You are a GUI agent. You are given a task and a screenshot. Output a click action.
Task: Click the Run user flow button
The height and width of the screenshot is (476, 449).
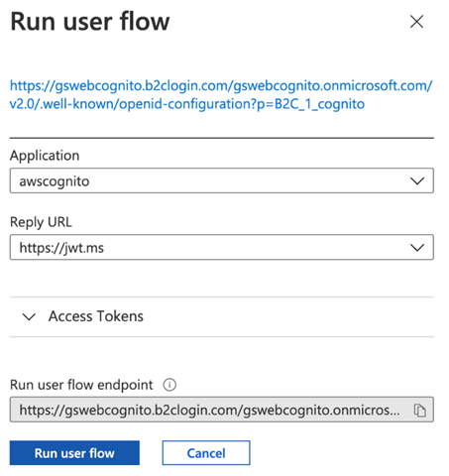[74, 453]
